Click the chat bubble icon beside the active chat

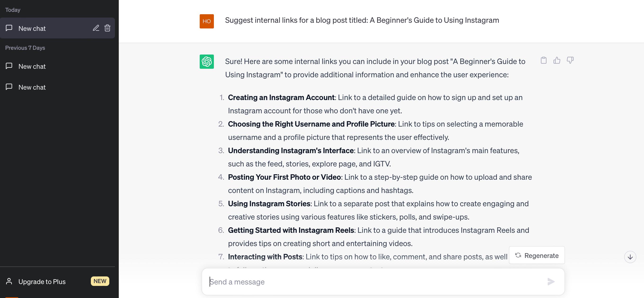pyautogui.click(x=9, y=28)
